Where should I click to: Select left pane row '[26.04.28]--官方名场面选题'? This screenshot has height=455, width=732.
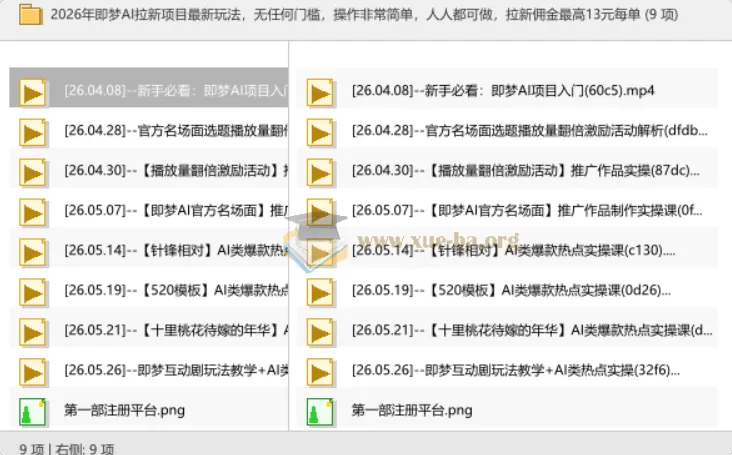(x=148, y=128)
